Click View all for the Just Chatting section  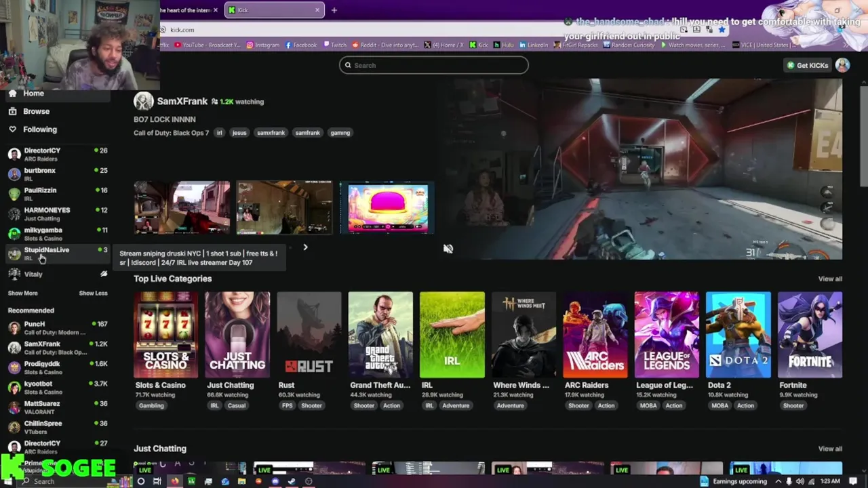[830, 449]
